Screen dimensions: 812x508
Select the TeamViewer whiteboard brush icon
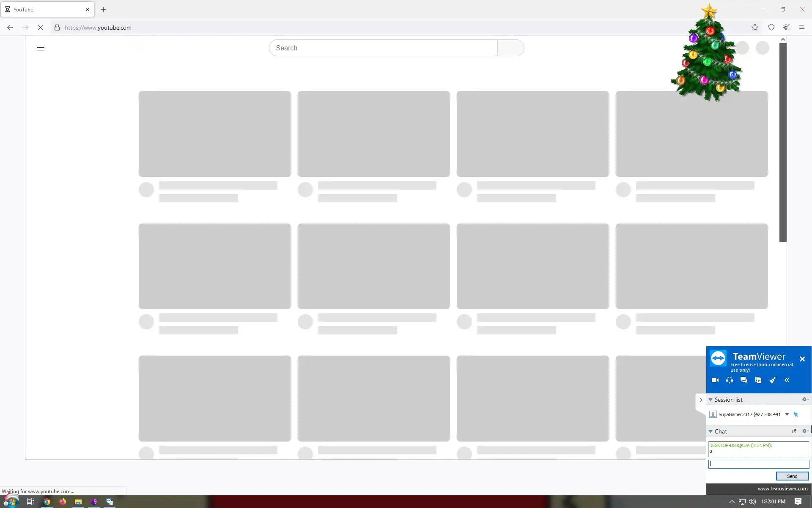[x=773, y=380]
